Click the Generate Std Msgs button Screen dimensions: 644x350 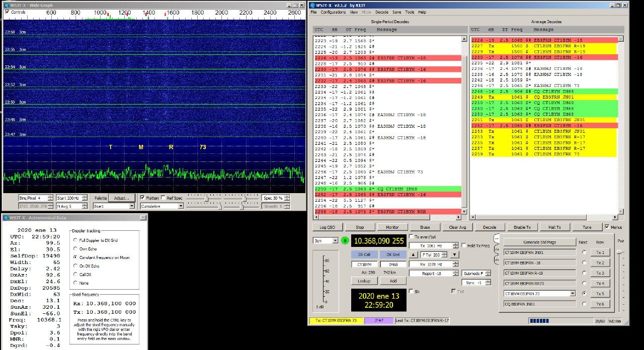[540, 242]
